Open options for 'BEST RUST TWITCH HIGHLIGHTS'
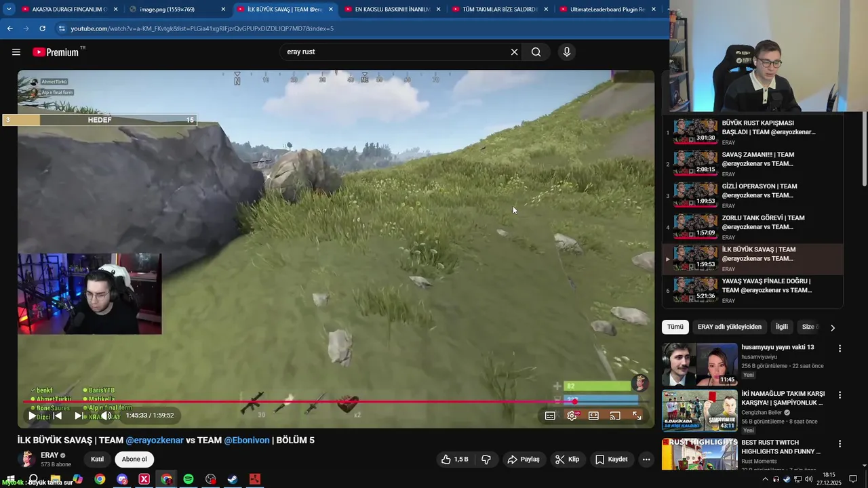Screen dimensions: 868x488 [x=840, y=443]
